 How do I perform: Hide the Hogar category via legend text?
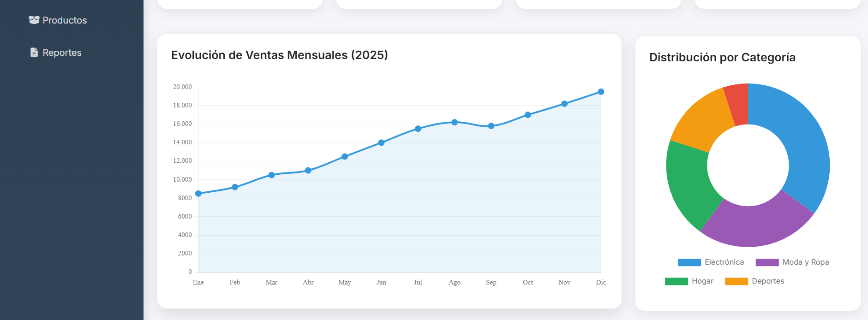point(702,281)
